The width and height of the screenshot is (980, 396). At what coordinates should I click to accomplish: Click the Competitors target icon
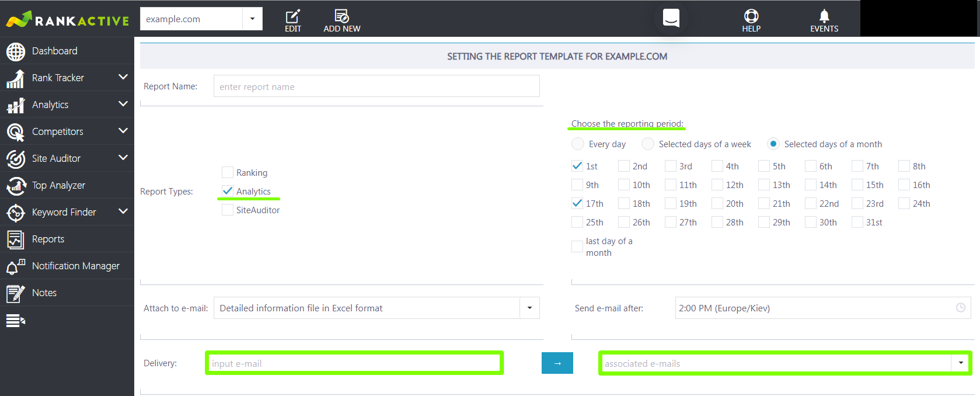16,132
